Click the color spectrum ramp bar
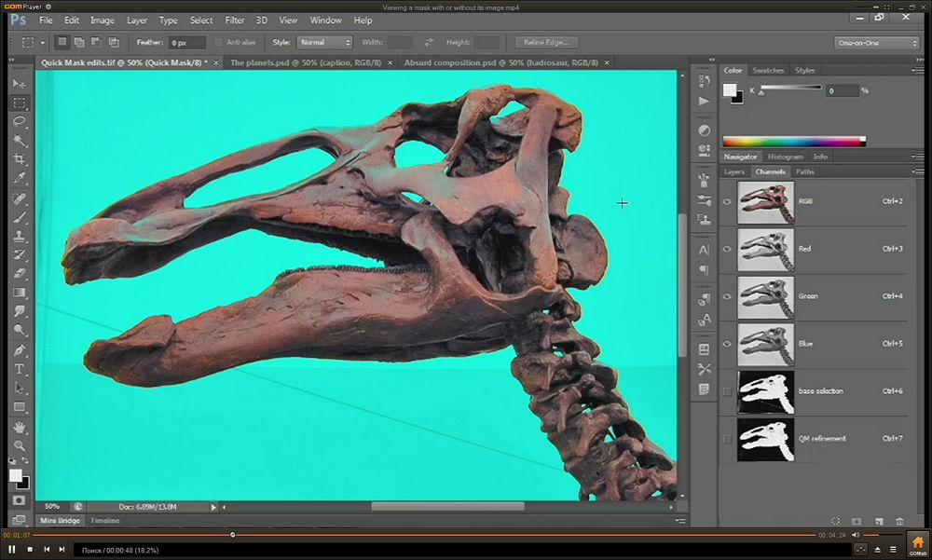Screen dimensions: 932x560 point(794,142)
